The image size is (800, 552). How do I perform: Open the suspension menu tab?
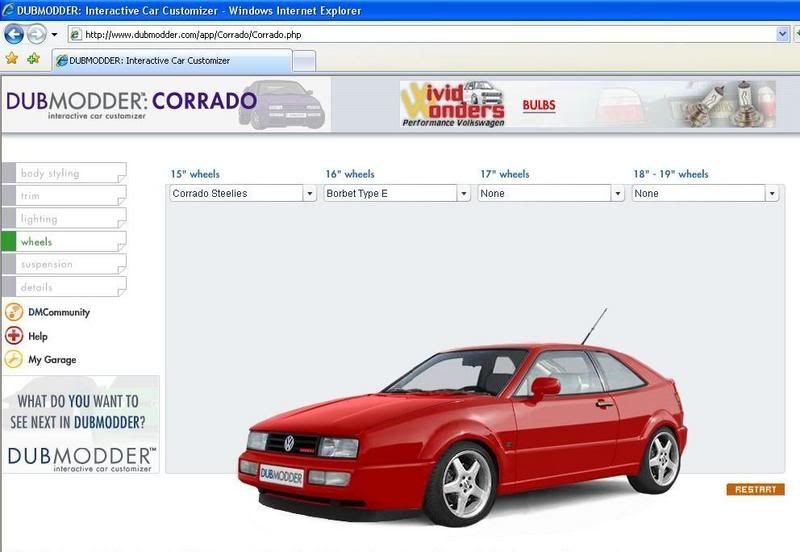click(x=65, y=264)
